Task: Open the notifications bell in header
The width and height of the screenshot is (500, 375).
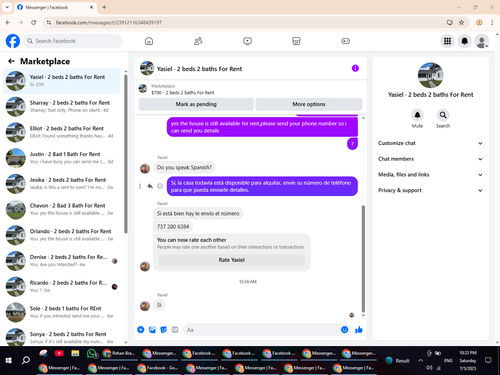Action: pyautogui.click(x=464, y=41)
